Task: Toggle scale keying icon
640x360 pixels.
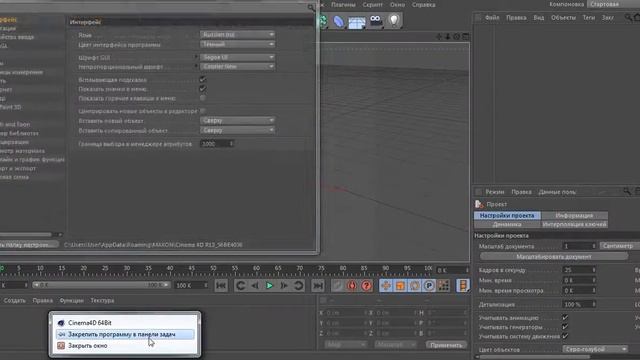Action: point(400,285)
